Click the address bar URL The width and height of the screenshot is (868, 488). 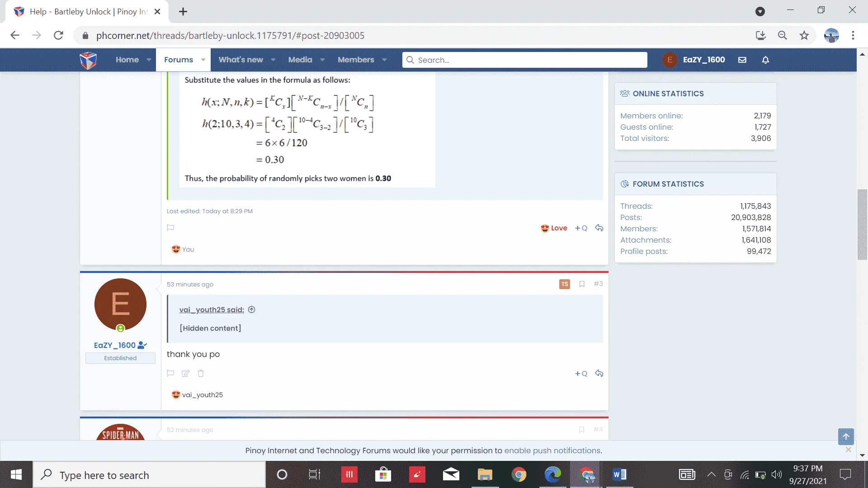230,35
